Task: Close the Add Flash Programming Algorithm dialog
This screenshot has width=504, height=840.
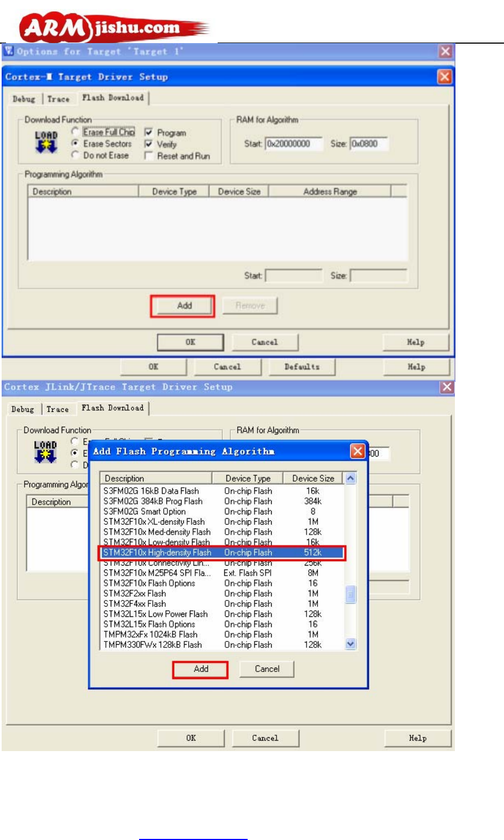Action: click(x=357, y=451)
